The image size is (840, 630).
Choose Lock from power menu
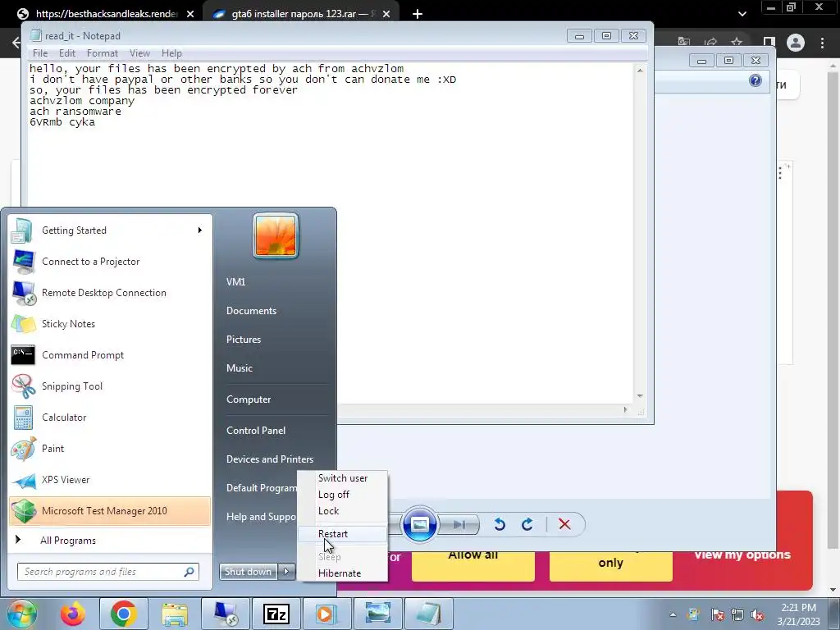pos(342,511)
